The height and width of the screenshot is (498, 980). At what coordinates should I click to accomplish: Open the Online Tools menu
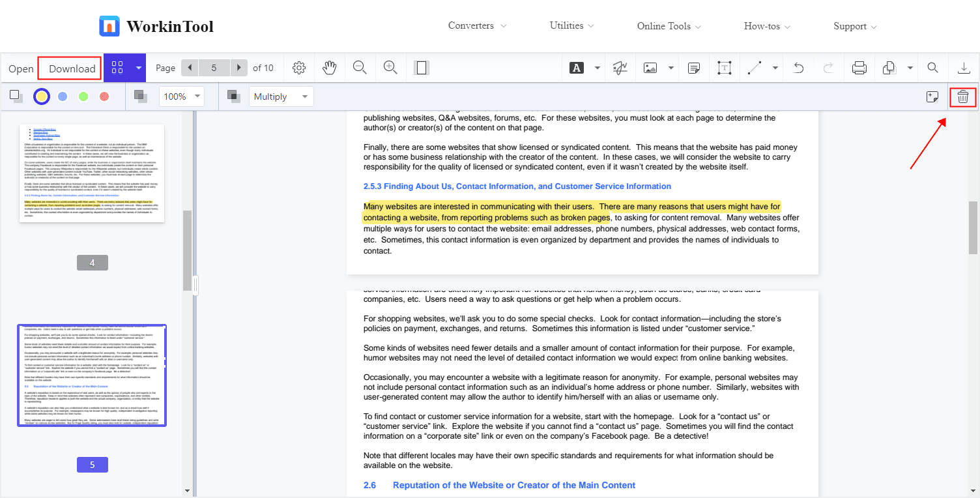pyautogui.click(x=669, y=26)
